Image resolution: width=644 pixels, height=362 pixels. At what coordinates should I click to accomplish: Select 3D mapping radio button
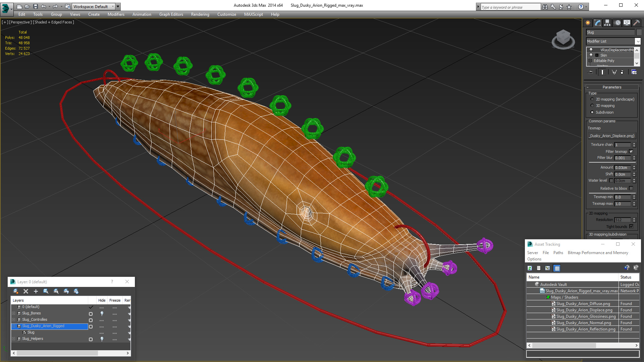click(592, 106)
